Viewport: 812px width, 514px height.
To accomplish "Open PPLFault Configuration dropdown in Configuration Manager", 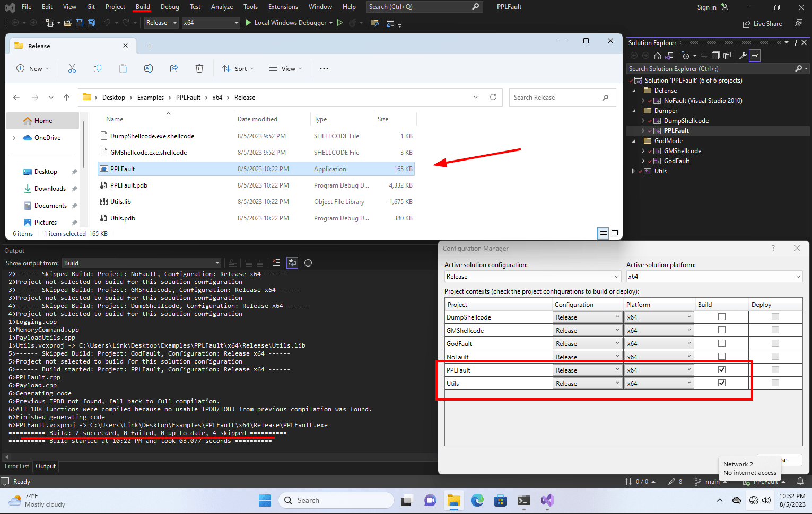I will click(x=587, y=370).
